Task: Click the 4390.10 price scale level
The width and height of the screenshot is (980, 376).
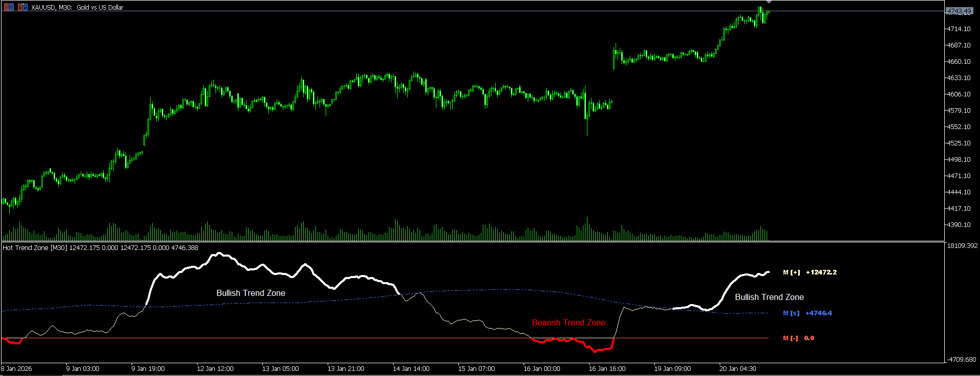Action: (959, 225)
